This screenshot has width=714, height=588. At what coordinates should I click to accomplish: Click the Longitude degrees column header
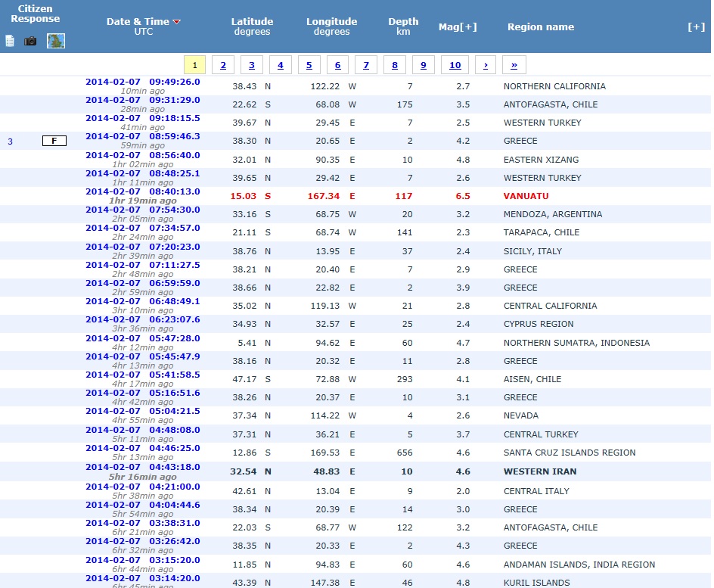(331, 26)
